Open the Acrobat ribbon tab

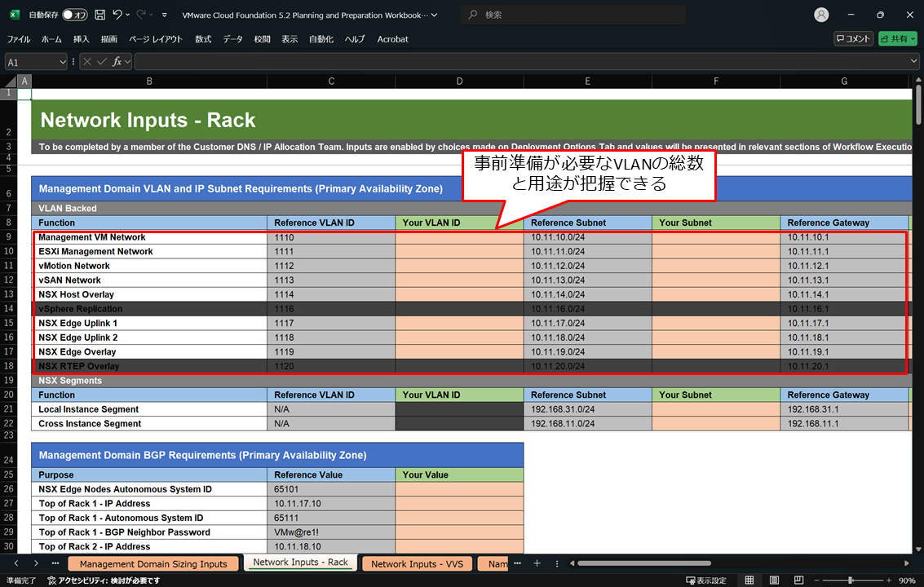pyautogui.click(x=392, y=39)
